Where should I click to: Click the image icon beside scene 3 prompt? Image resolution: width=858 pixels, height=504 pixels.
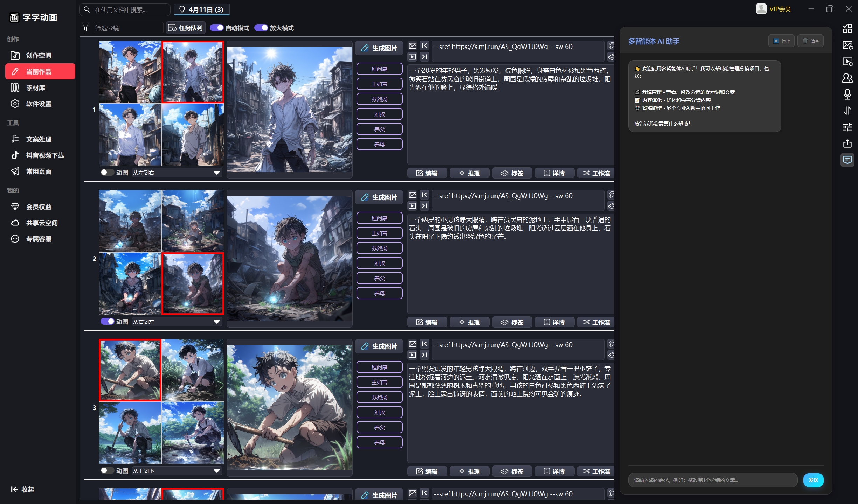click(x=413, y=344)
